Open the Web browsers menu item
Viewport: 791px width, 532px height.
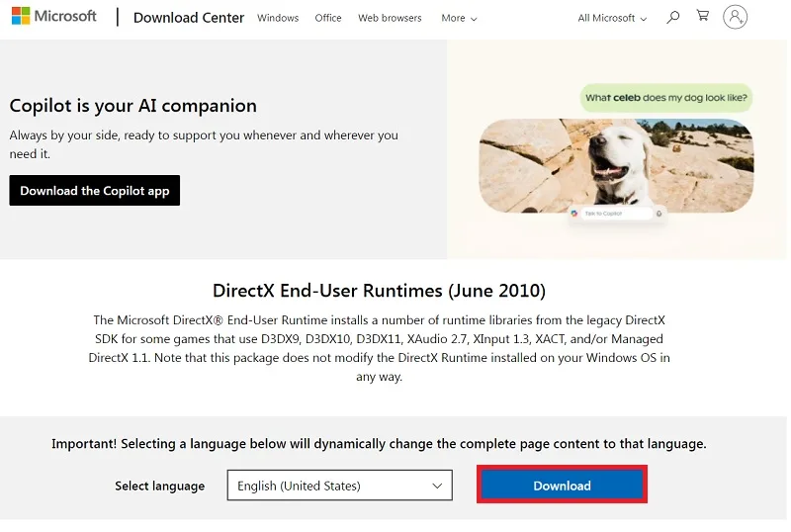pyautogui.click(x=390, y=18)
